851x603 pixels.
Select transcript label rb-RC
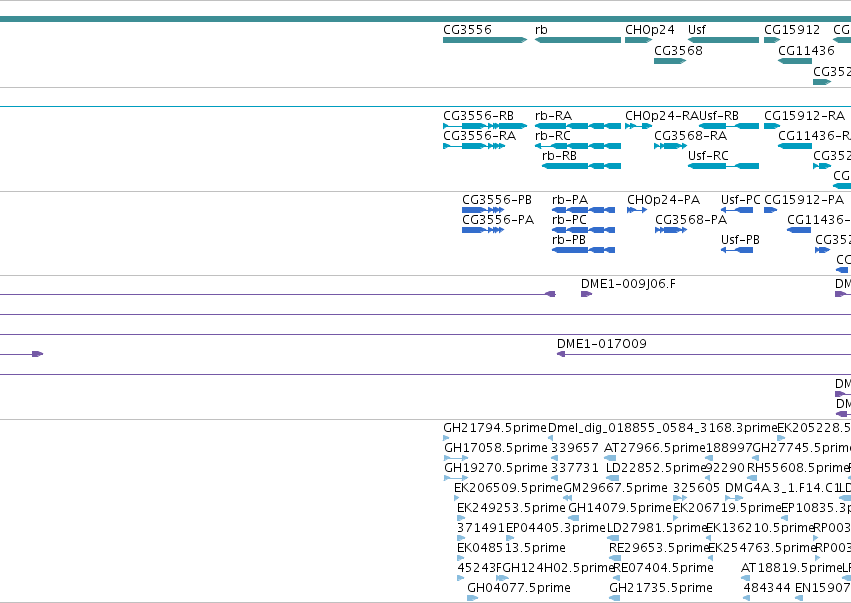pos(552,136)
